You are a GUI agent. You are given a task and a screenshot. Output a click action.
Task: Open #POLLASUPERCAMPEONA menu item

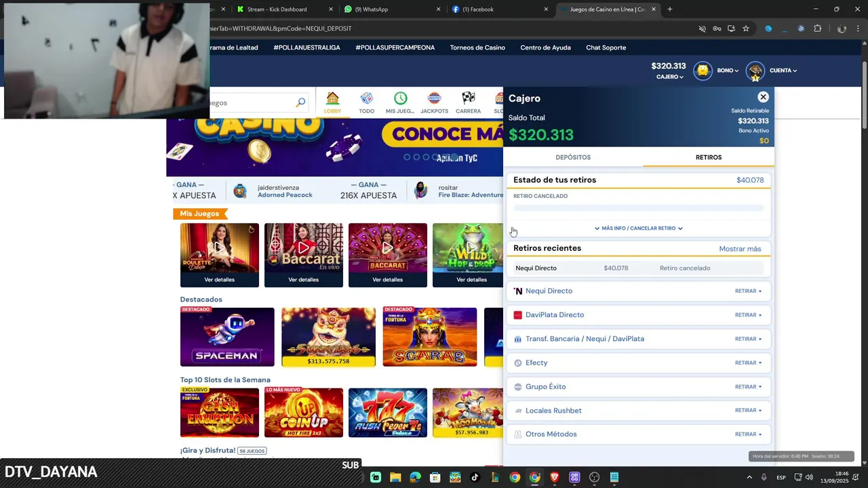[395, 47]
